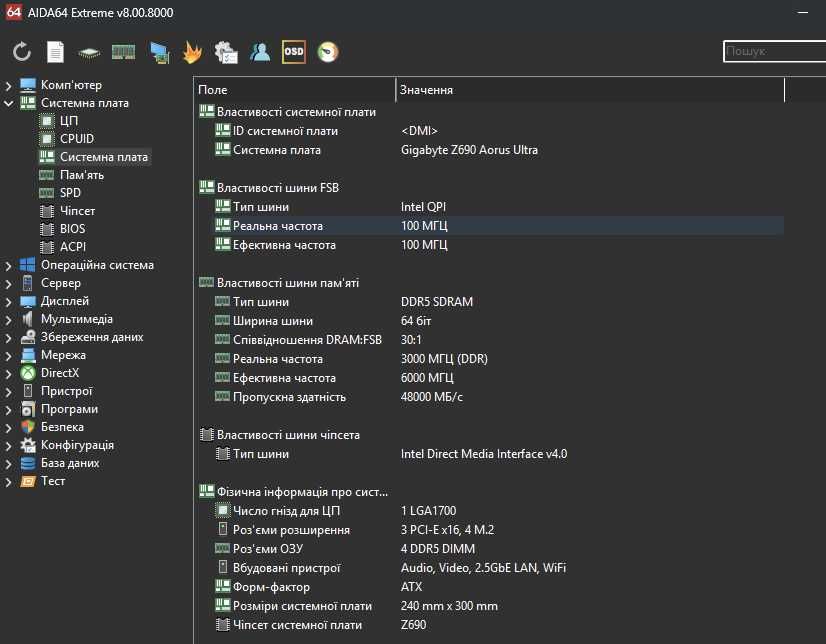Select Програми in the tree
826x644 pixels.
(x=69, y=409)
